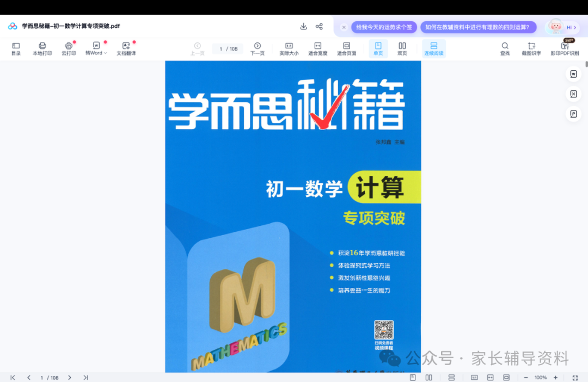Close the AI suggestion bar
This screenshot has width=588, height=382.
344,27
